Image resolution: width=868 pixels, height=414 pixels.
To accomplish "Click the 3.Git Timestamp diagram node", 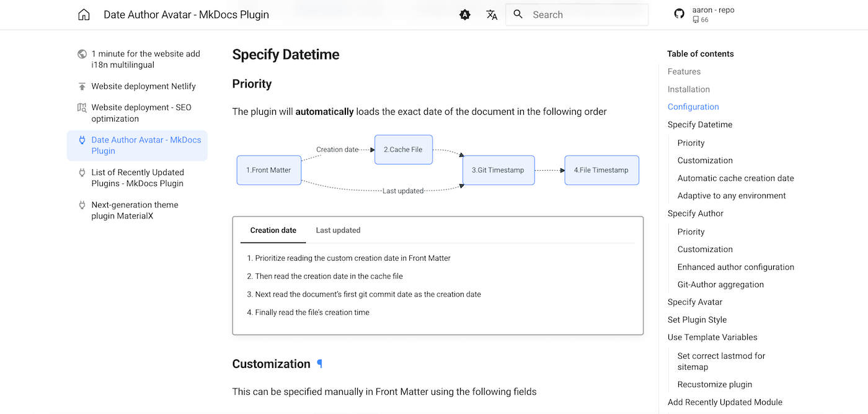I will point(498,170).
